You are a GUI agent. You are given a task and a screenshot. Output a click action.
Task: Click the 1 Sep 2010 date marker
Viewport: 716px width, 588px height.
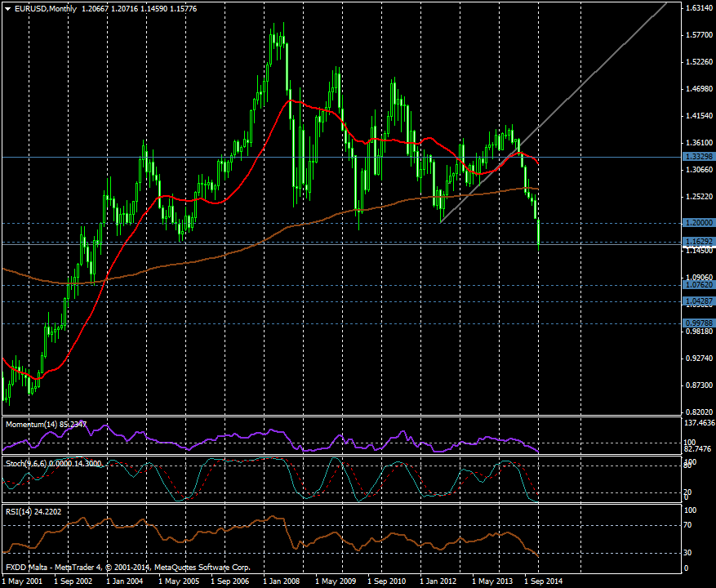pyautogui.click(x=386, y=581)
